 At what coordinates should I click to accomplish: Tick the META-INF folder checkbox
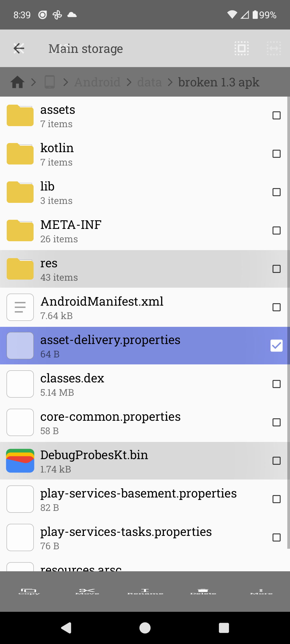pyautogui.click(x=276, y=230)
